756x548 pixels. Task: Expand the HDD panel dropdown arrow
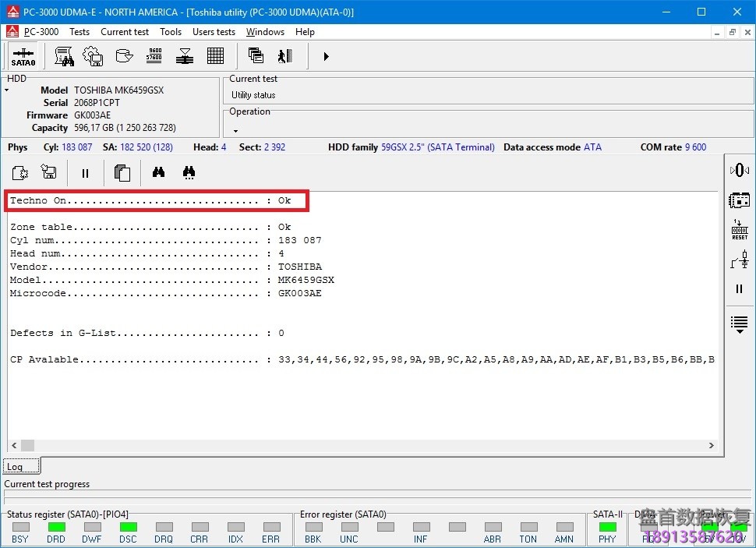coord(7,91)
